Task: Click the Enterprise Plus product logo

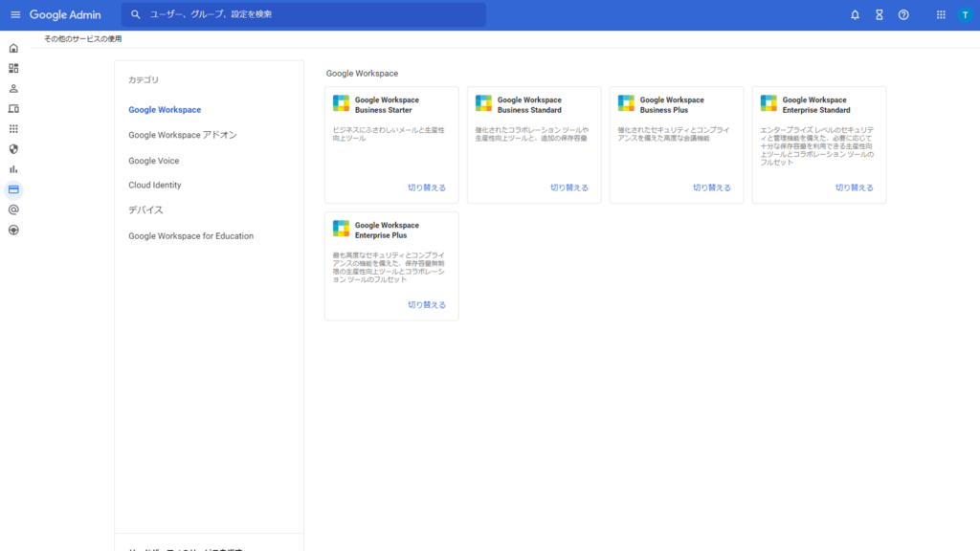Action: tap(342, 229)
